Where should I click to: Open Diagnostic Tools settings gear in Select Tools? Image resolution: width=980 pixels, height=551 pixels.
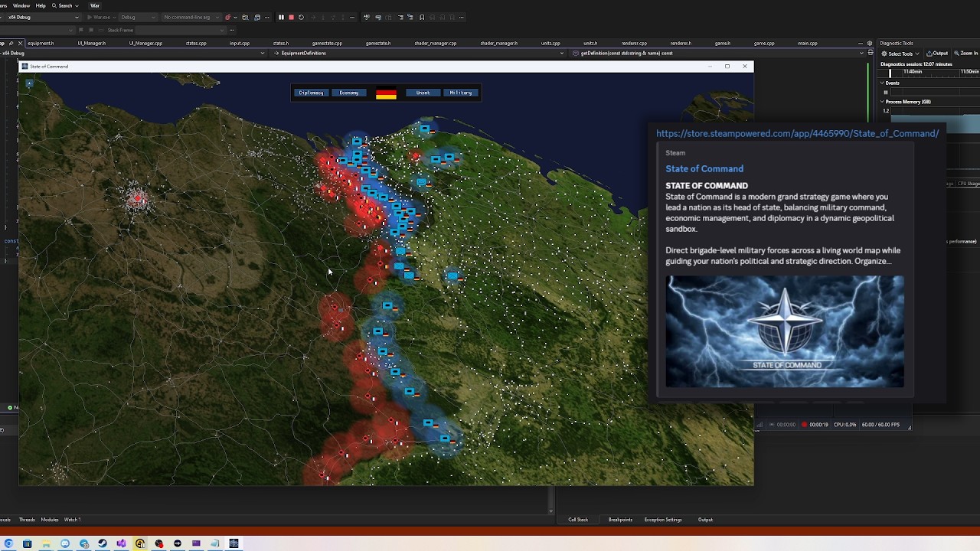tap(884, 54)
